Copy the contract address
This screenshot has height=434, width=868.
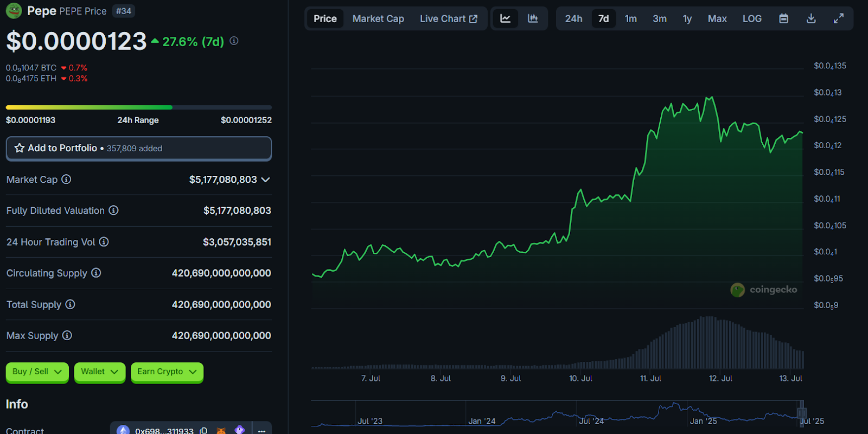[203, 430]
